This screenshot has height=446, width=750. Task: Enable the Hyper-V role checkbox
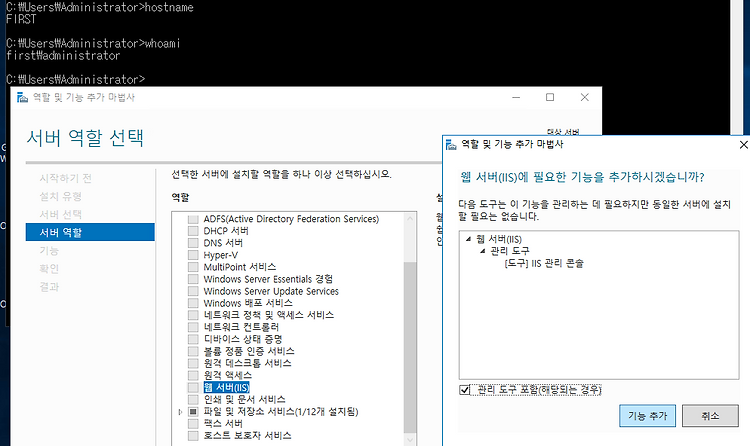click(x=193, y=255)
